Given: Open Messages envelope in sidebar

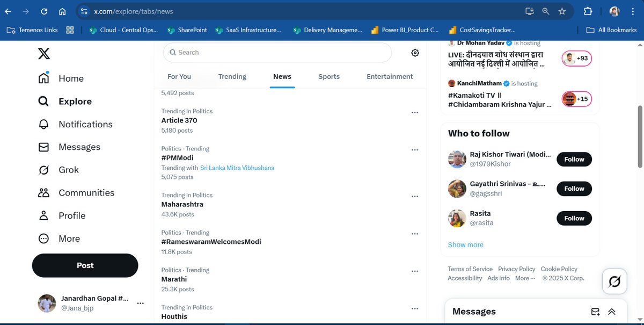Looking at the screenshot, I should click(69, 147).
